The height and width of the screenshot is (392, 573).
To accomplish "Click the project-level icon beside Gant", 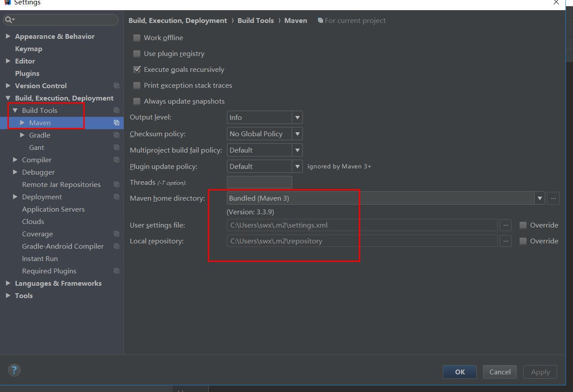I will pos(117,147).
